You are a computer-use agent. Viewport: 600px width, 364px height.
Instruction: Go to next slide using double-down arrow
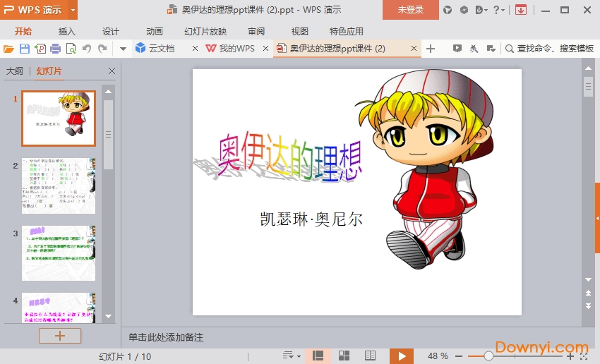pyautogui.click(x=588, y=306)
